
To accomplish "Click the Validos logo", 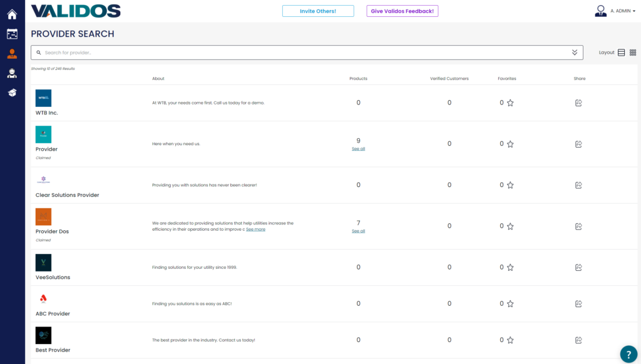I will (x=76, y=11).
